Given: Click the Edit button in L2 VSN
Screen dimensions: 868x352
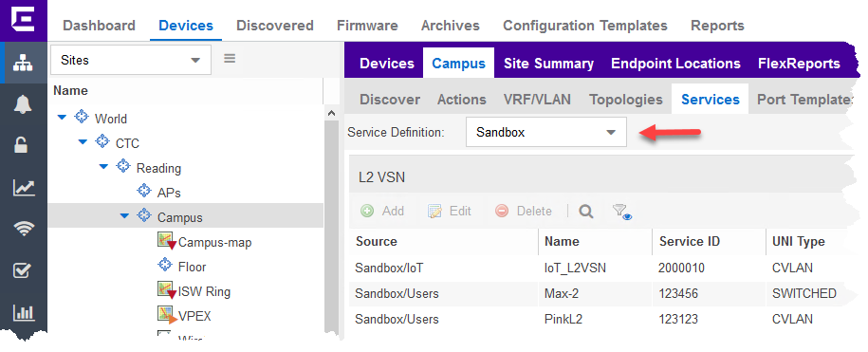Looking at the screenshot, I should point(449,211).
